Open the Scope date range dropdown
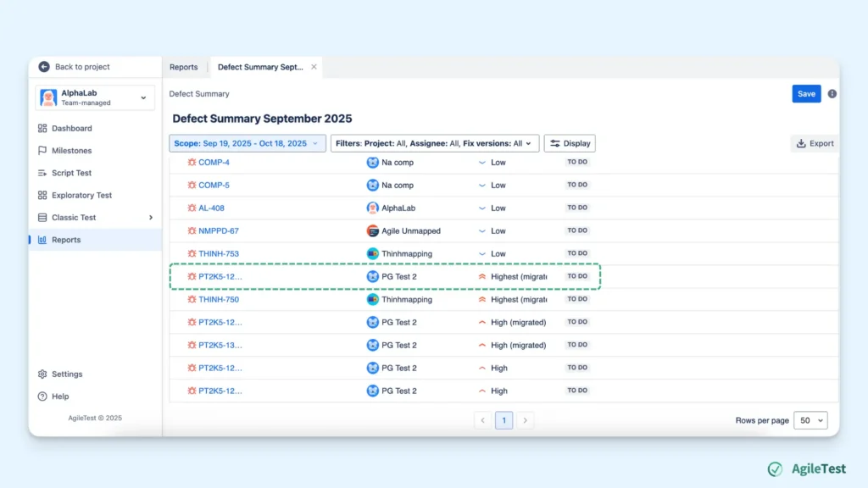The height and width of the screenshot is (488, 868). click(247, 143)
